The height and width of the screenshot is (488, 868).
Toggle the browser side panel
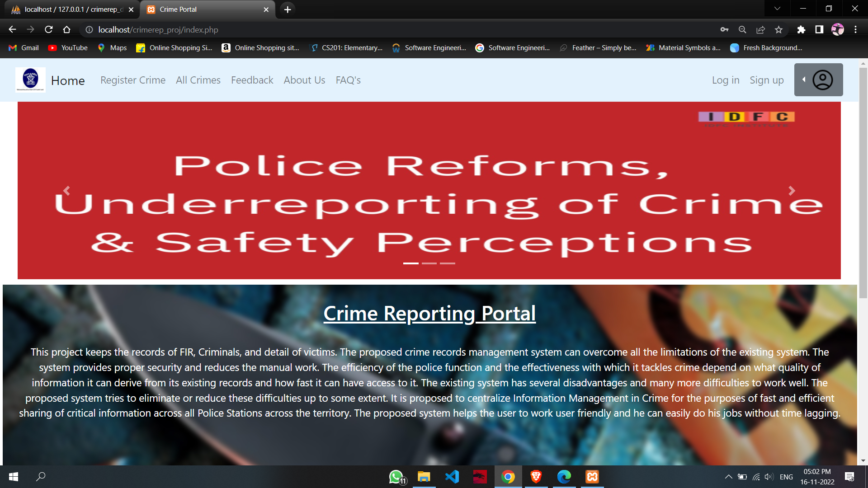click(x=819, y=30)
